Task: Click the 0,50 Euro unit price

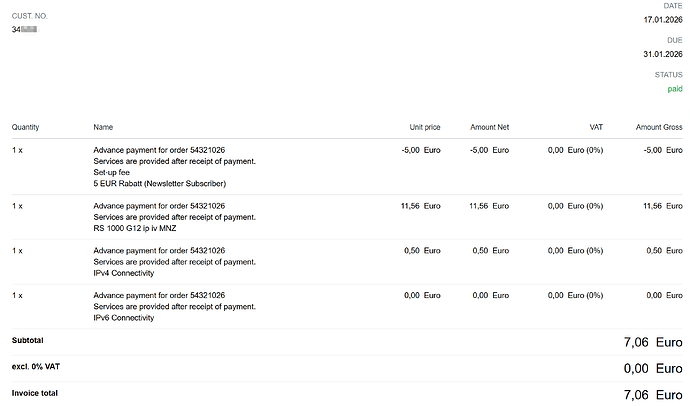Action: [422, 251]
